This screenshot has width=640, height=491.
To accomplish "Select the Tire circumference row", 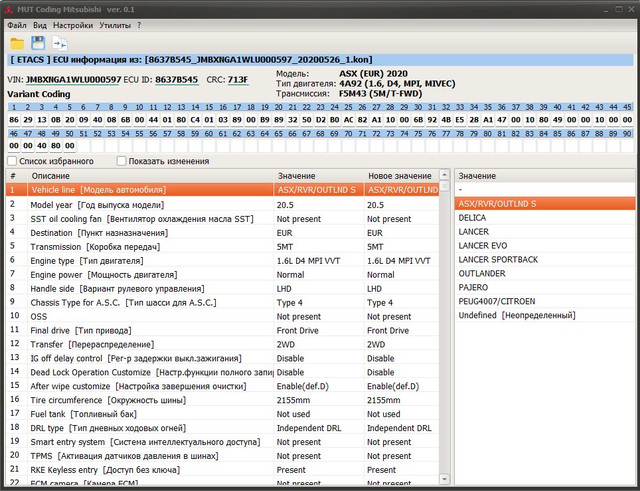I will point(140,399).
